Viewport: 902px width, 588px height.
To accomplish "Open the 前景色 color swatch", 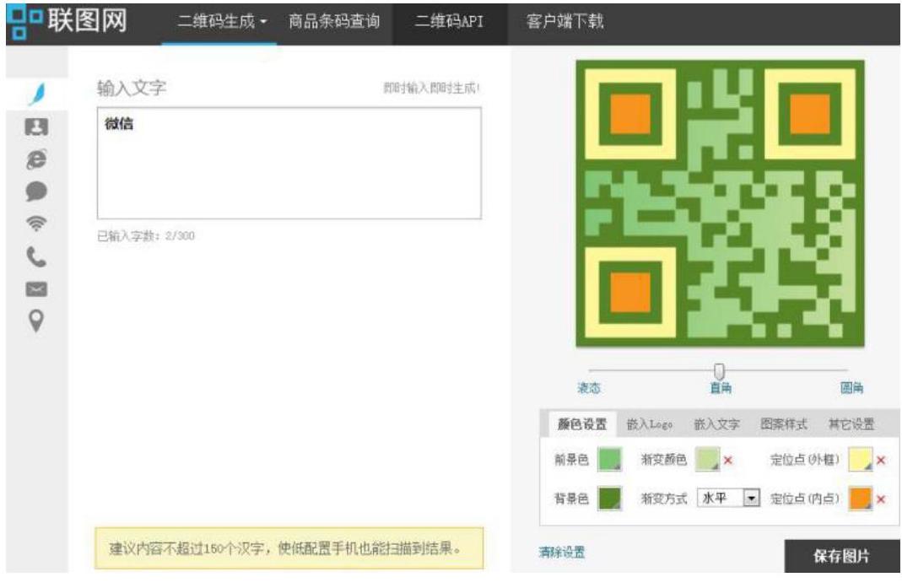I will coord(610,460).
